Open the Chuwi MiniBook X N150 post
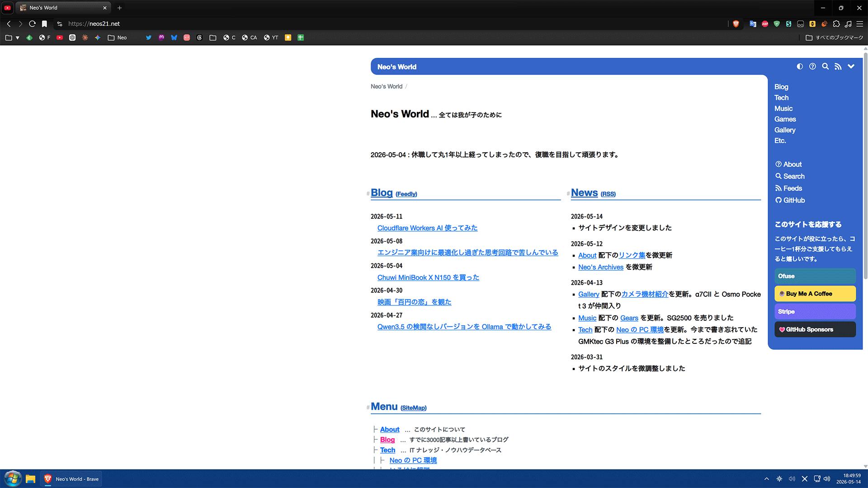The width and height of the screenshot is (868, 488). click(x=428, y=277)
